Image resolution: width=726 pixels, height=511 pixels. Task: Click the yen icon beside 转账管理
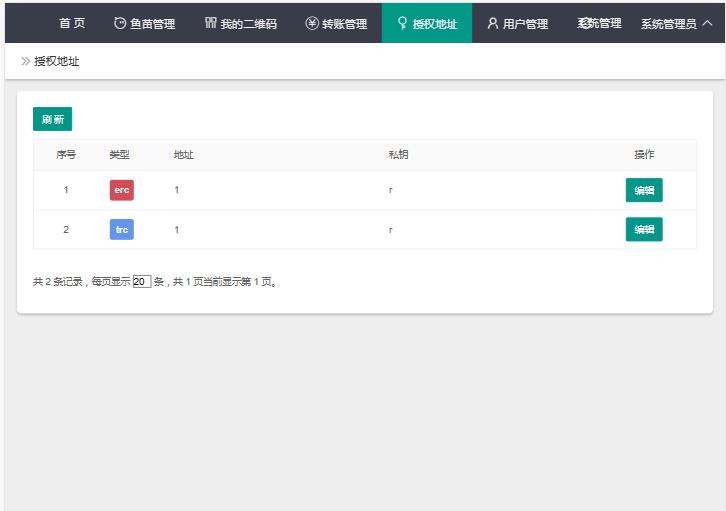coord(312,23)
